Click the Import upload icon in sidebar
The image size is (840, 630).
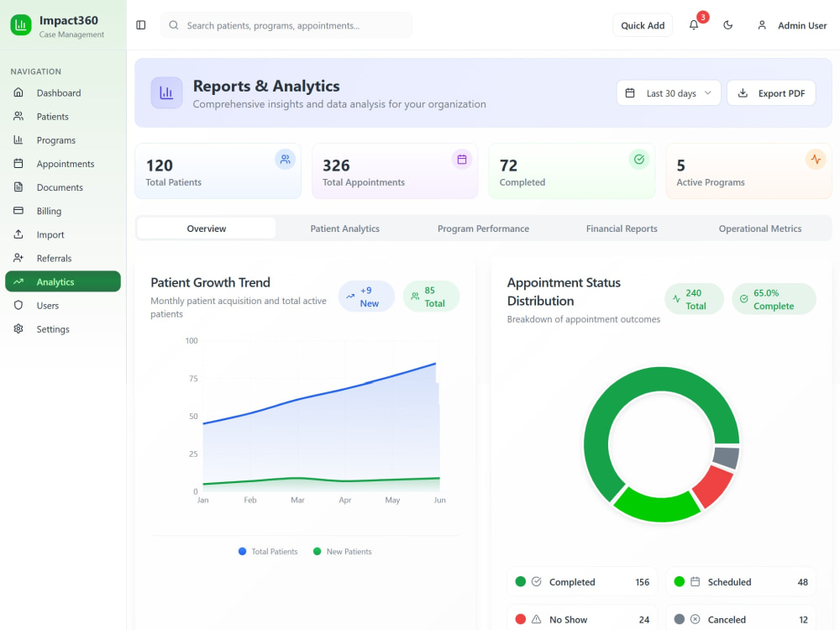(x=18, y=234)
